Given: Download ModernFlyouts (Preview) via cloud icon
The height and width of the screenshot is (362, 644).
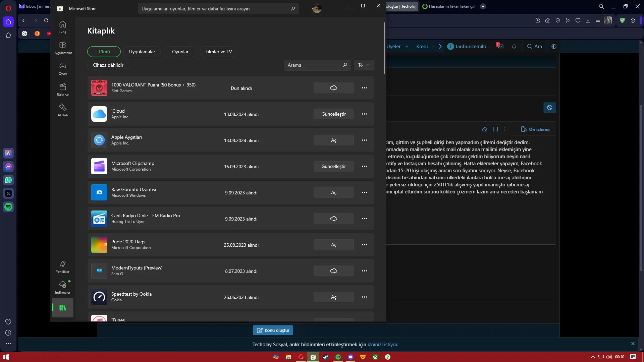Looking at the screenshot, I should coord(333,271).
